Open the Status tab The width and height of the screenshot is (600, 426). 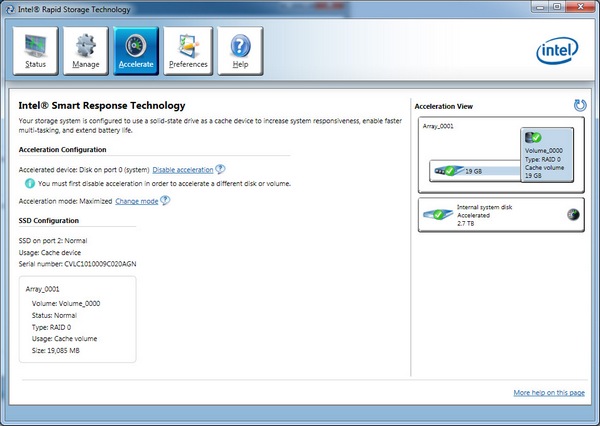coord(35,51)
